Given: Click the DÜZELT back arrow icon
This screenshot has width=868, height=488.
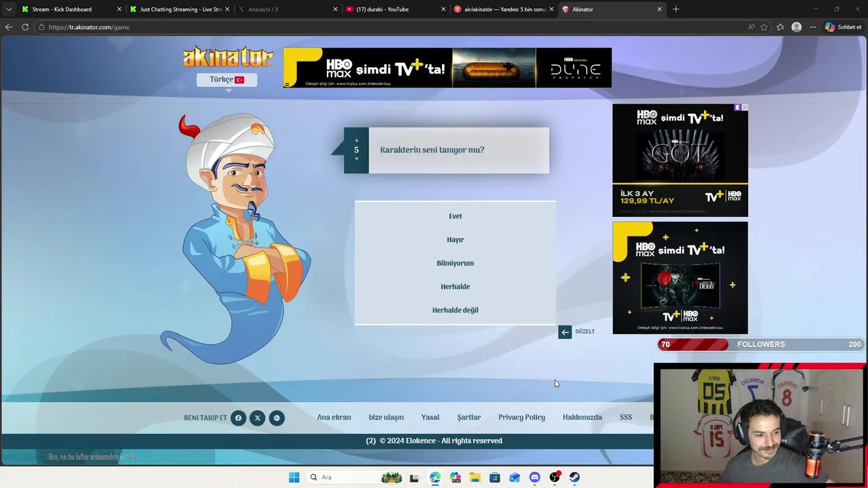Looking at the screenshot, I should click(565, 332).
